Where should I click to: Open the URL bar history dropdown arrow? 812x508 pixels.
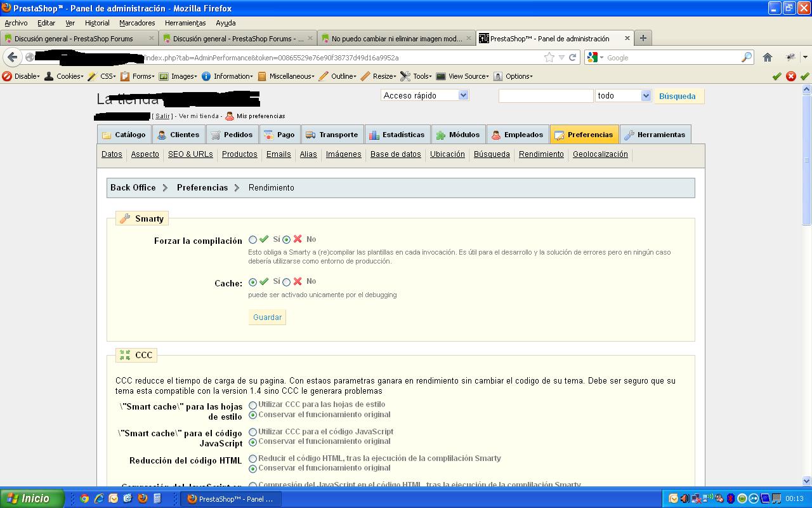[x=561, y=58]
